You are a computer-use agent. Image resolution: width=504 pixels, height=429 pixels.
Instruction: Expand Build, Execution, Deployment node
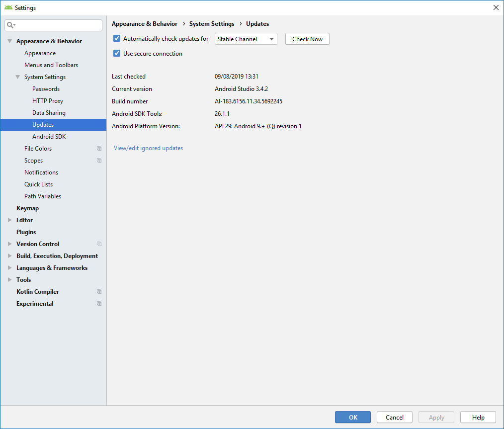9,256
